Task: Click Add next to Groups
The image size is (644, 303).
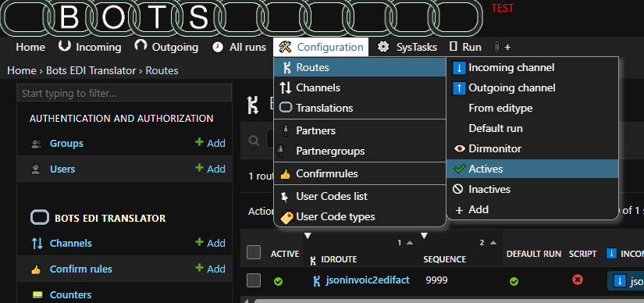Action: point(210,143)
